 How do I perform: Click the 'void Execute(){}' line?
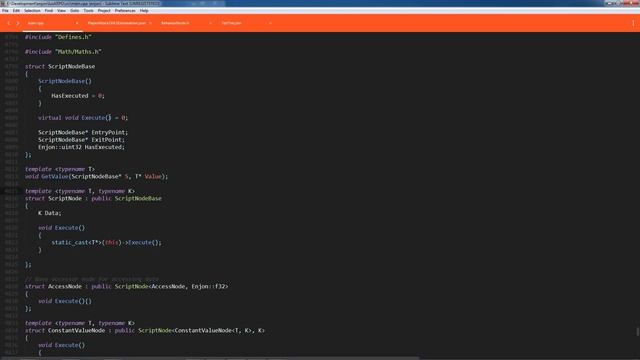pos(65,301)
